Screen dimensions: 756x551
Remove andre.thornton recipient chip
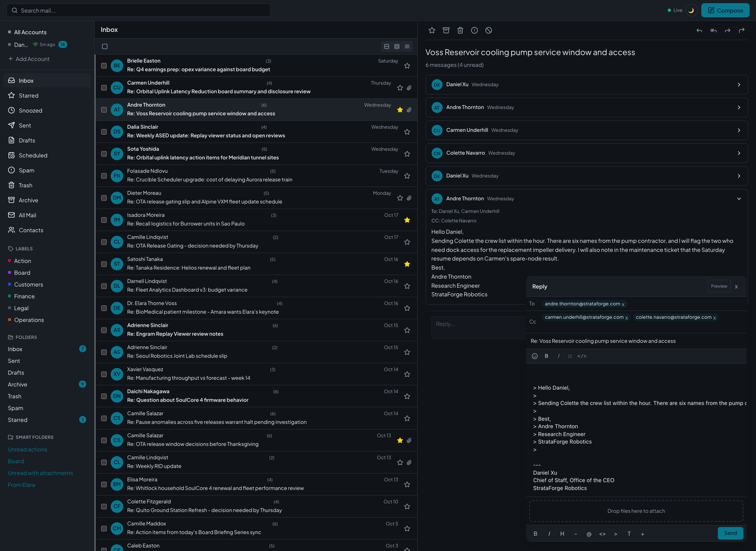click(623, 305)
